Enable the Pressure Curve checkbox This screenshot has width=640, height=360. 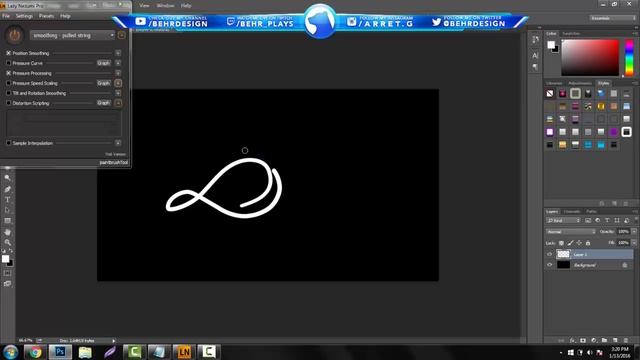(x=9, y=63)
